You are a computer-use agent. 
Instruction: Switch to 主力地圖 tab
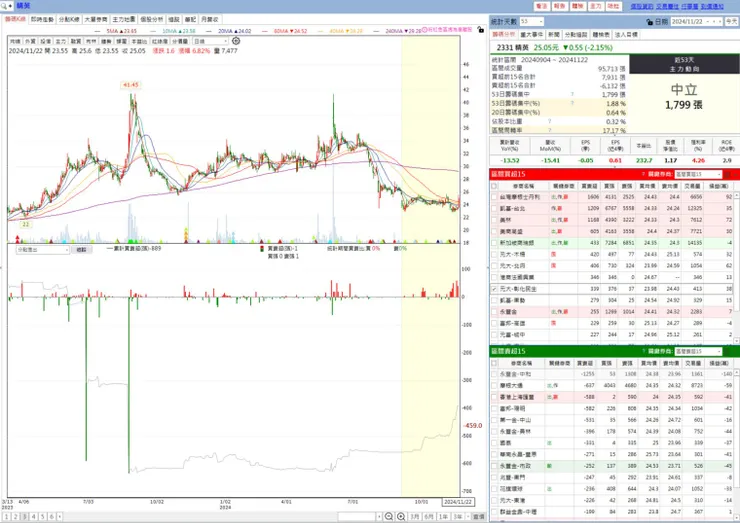pyautogui.click(x=124, y=19)
